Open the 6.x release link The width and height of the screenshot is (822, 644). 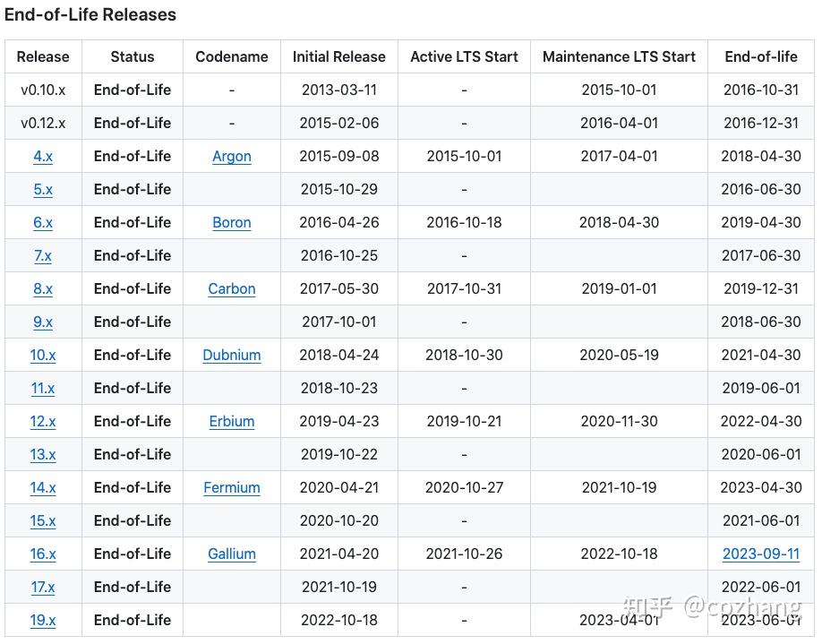tap(43, 222)
